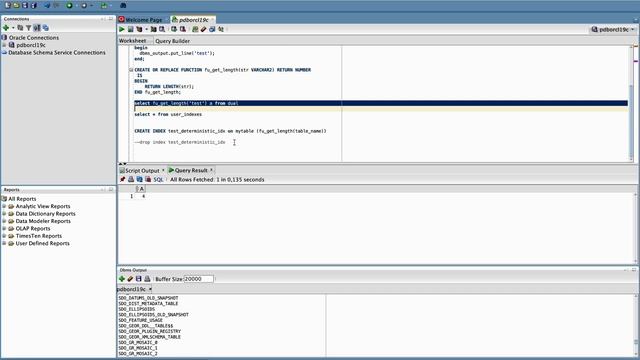Print the Dbms Output
Screen dimensions: 640x360
[147, 279]
